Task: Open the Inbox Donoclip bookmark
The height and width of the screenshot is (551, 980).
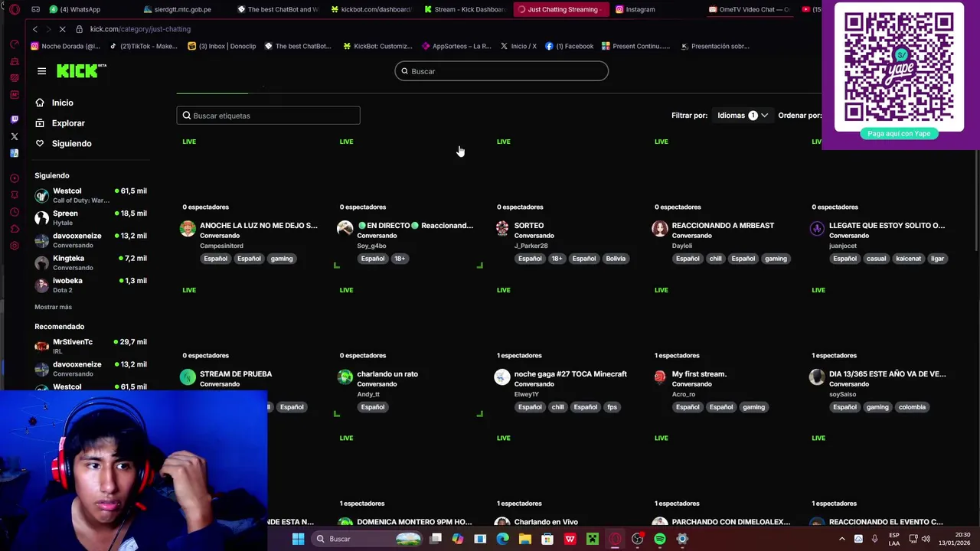Action: (222, 46)
